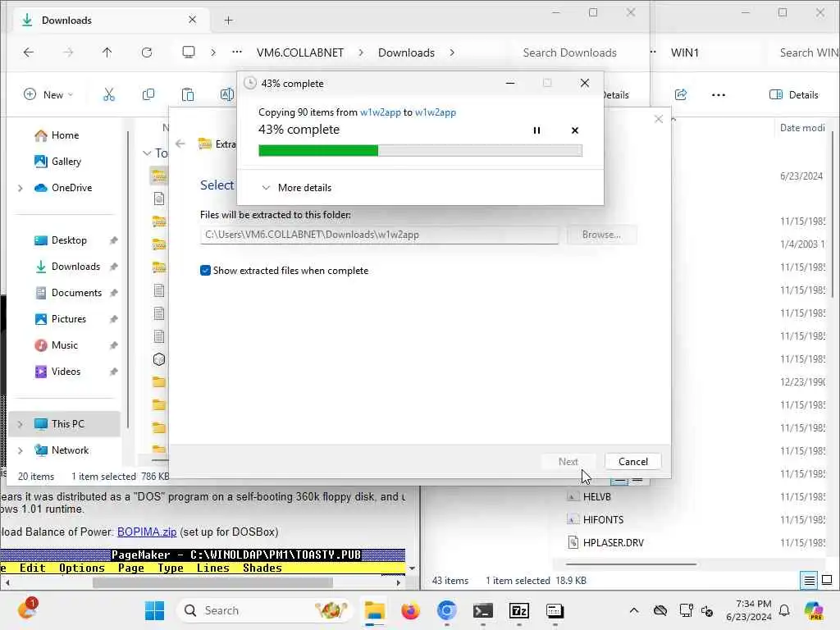
Task: Collapse the Today group chevron
Action: point(147,153)
